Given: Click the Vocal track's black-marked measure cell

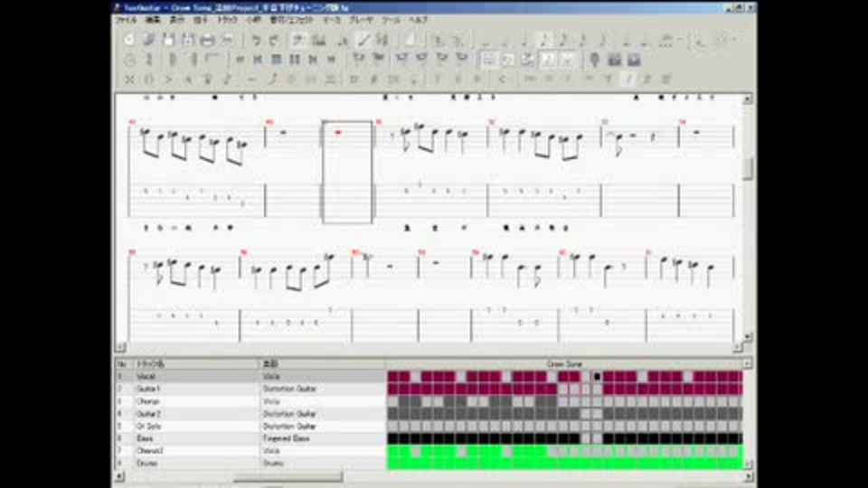Looking at the screenshot, I should pyautogui.click(x=598, y=377).
